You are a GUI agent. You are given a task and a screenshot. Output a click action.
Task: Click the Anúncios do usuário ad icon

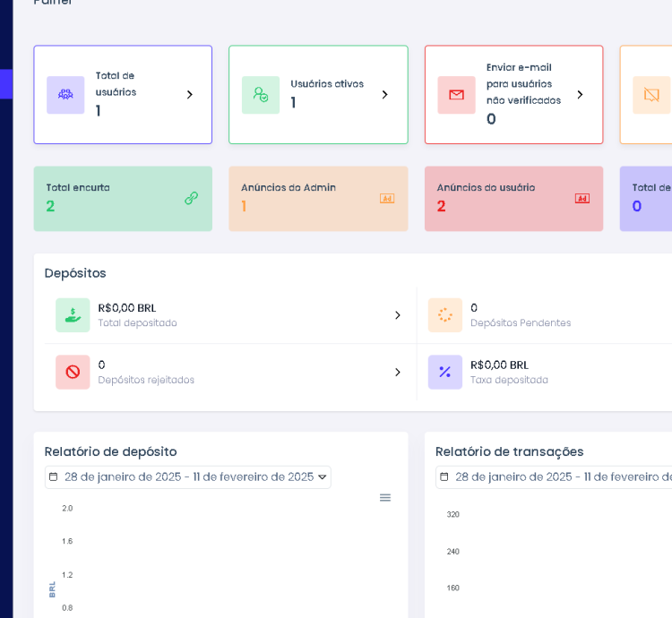coord(582,198)
